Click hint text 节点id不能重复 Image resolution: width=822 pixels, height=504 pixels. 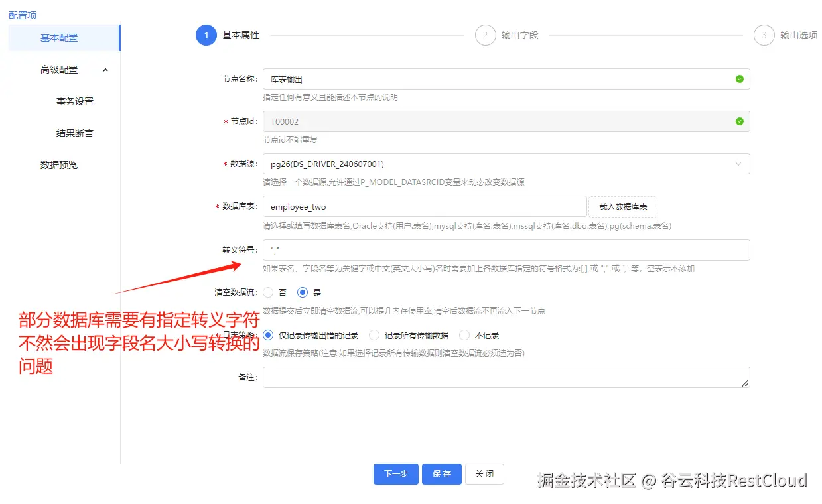pyautogui.click(x=291, y=140)
